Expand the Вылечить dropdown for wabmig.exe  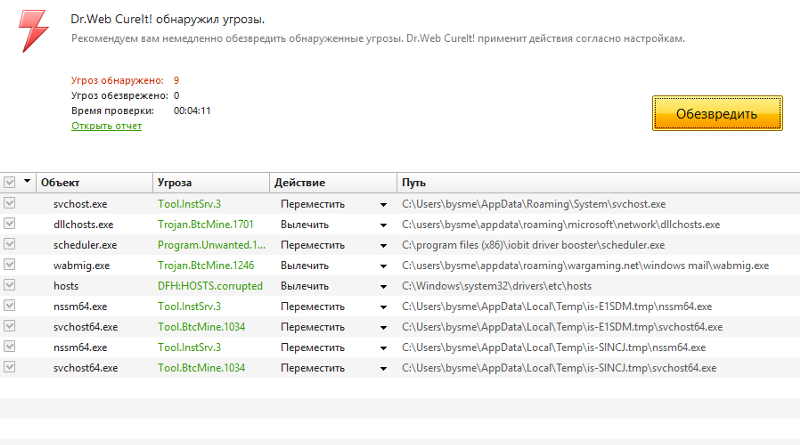(383, 266)
